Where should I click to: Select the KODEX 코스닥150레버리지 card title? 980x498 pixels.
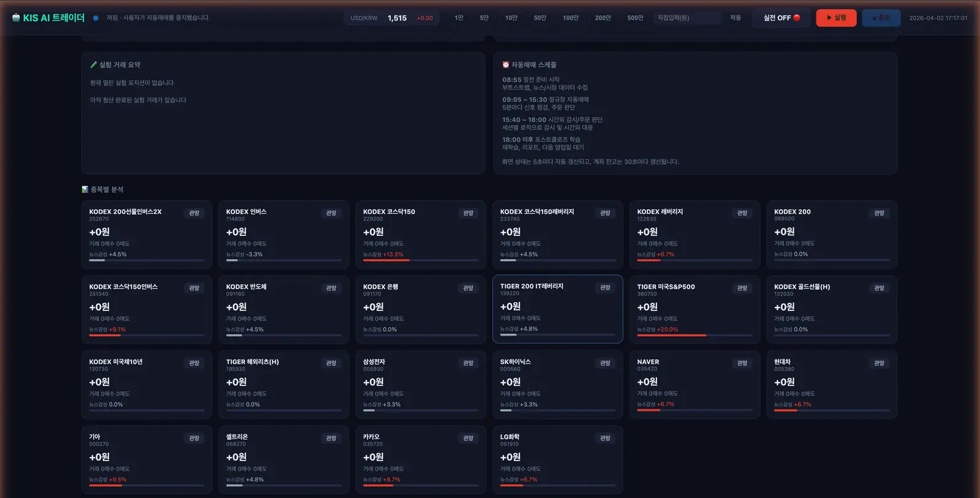537,212
